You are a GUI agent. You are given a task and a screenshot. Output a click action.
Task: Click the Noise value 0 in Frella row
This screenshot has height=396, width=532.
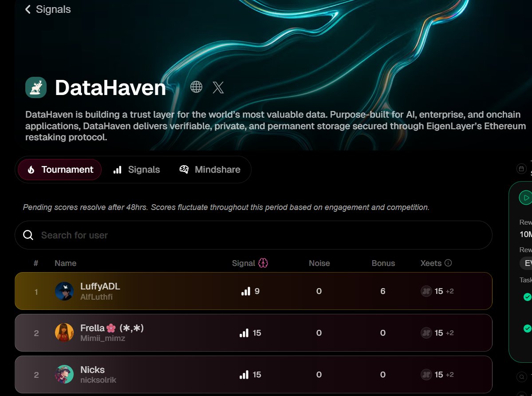319,333
